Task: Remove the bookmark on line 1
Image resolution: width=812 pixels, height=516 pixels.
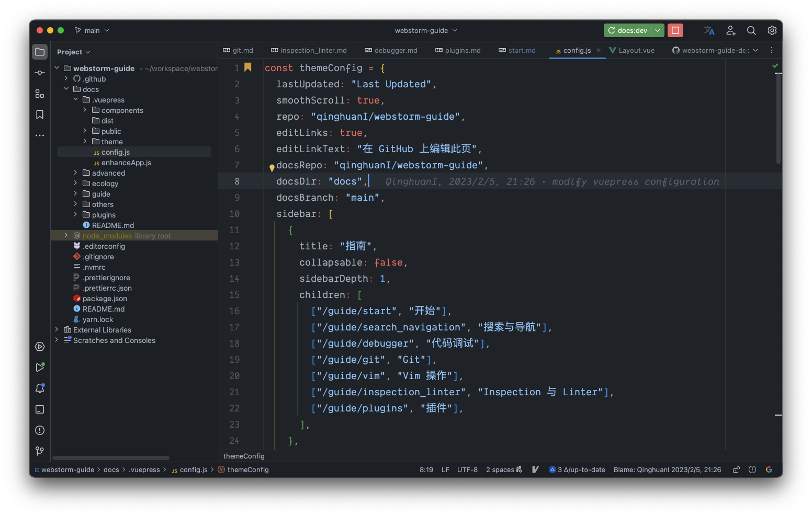Action: tap(248, 67)
